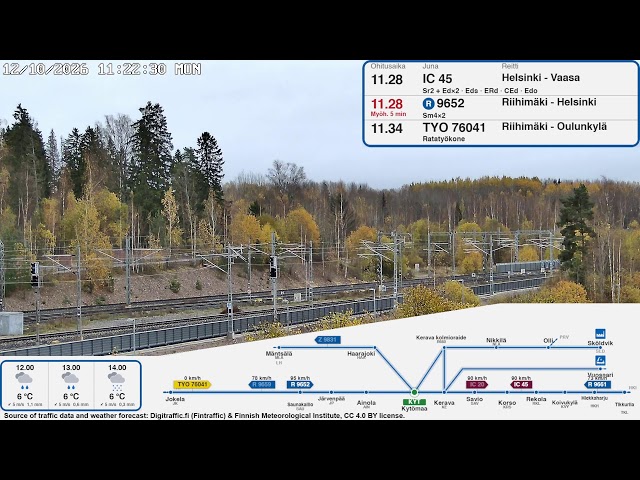Click the Kytömaa station name
Viewport: 640px width, 480px height.
pyautogui.click(x=414, y=409)
